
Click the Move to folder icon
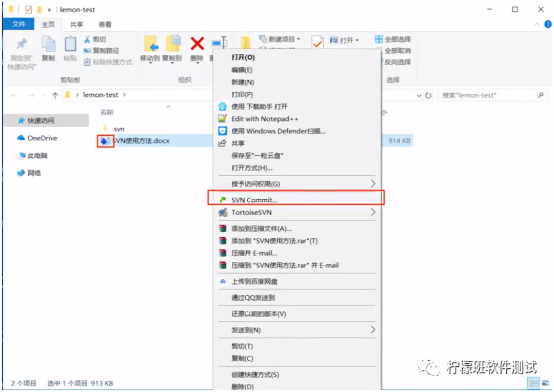pyautogui.click(x=151, y=44)
